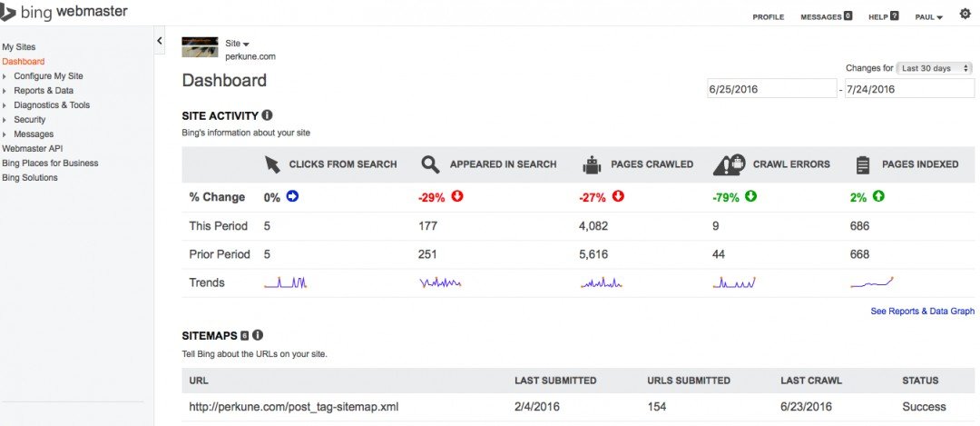Click the PAGES CRAWLED header
Viewport: 980px width, 426px height.
pos(652,164)
